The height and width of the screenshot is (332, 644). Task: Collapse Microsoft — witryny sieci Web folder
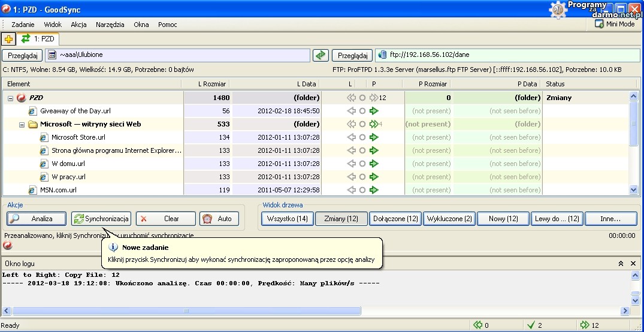[x=22, y=124]
